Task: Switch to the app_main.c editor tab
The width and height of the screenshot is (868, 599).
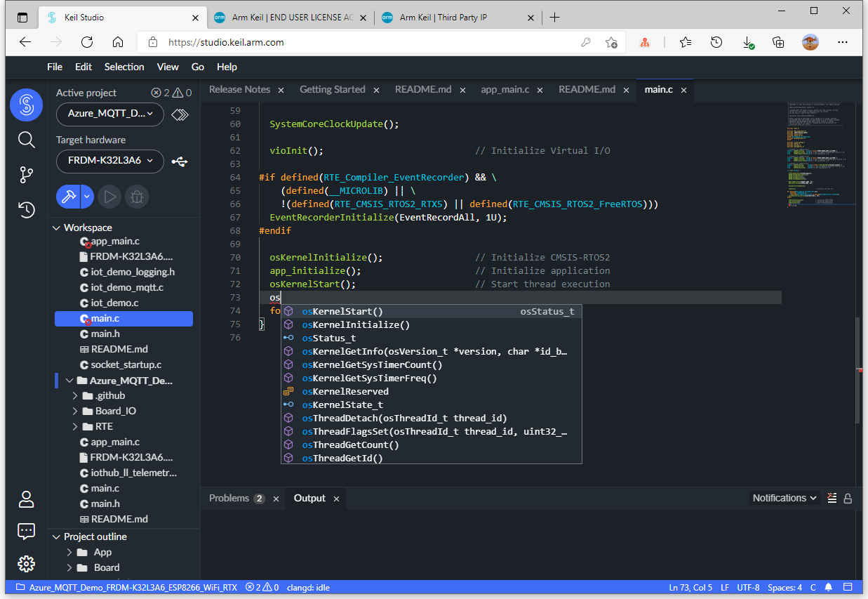Action: (505, 89)
